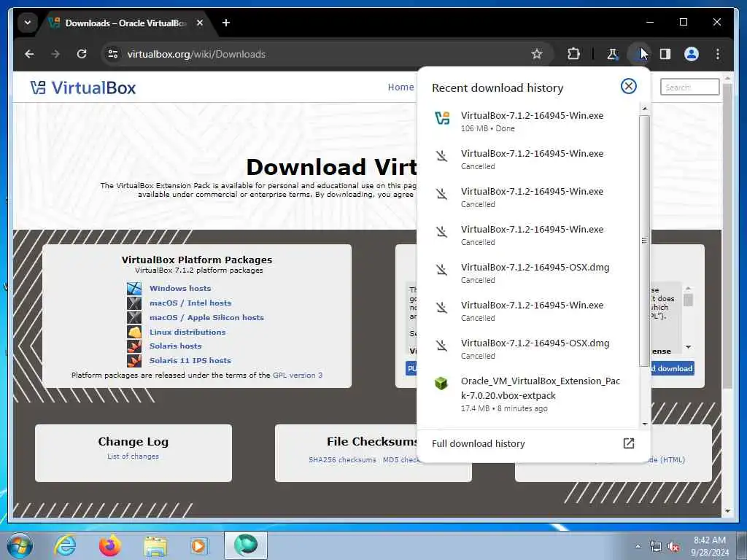747x560 pixels.
Task: Close the recent download history popup
Action: click(628, 86)
